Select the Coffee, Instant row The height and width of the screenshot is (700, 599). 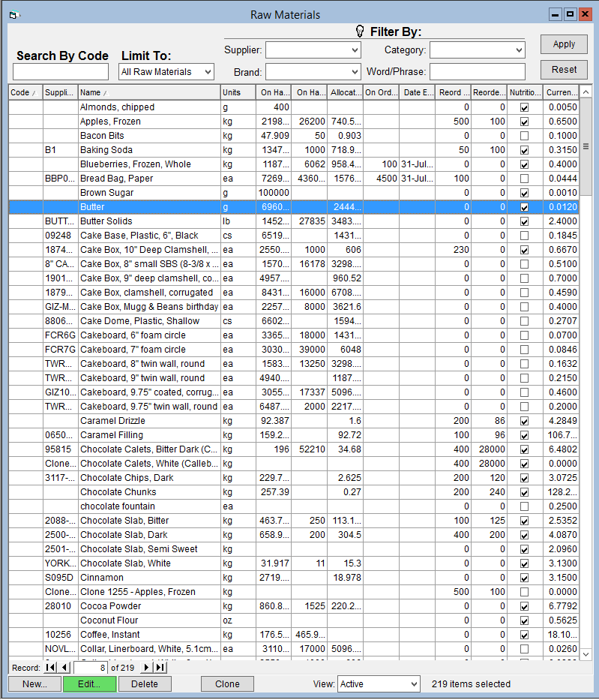(x=293, y=635)
